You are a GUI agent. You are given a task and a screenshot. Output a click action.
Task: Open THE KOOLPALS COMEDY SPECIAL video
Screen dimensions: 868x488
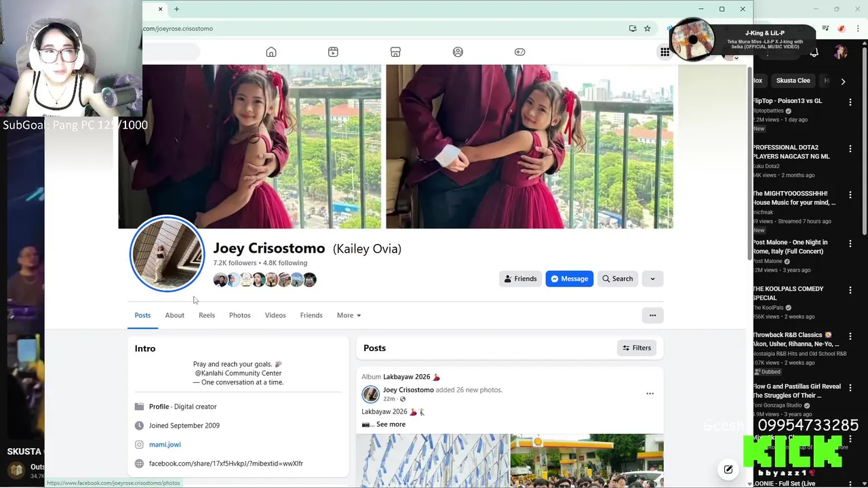tap(787, 293)
